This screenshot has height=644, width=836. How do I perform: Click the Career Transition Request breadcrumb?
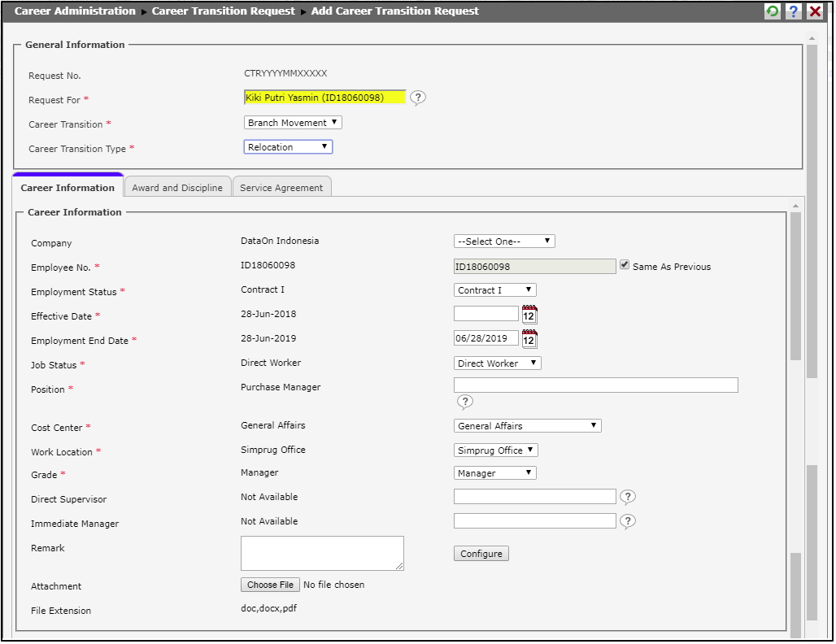pyautogui.click(x=223, y=11)
